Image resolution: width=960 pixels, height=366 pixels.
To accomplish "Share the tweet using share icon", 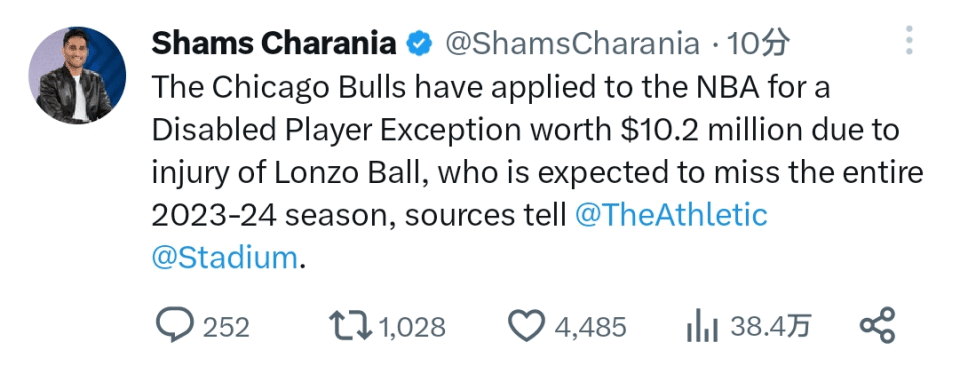I will click(877, 325).
